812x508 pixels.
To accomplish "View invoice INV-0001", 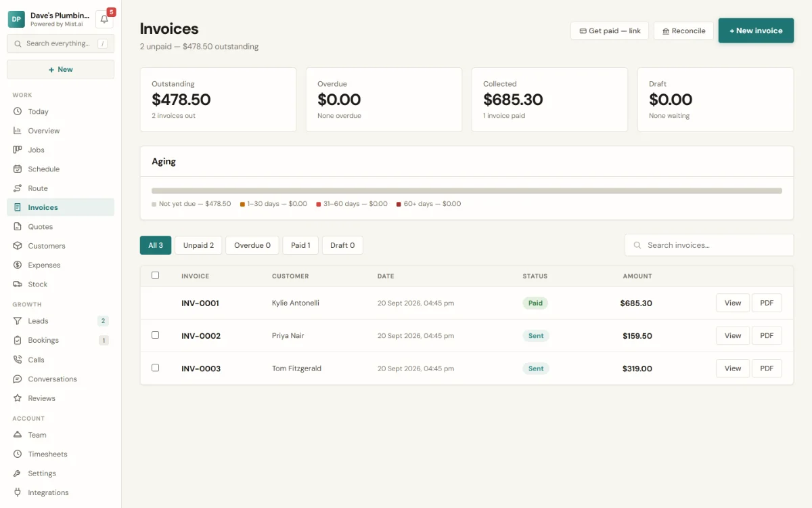I will tap(733, 303).
